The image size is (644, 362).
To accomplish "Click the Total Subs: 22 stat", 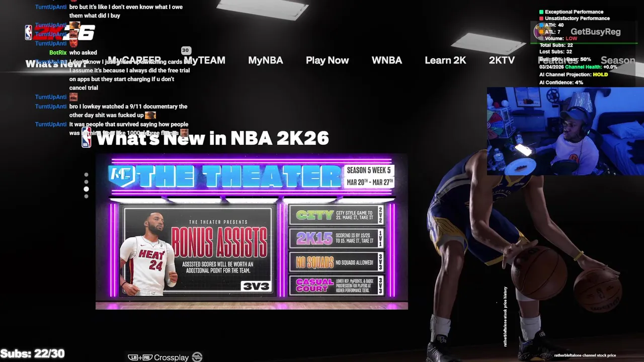I will (556, 45).
